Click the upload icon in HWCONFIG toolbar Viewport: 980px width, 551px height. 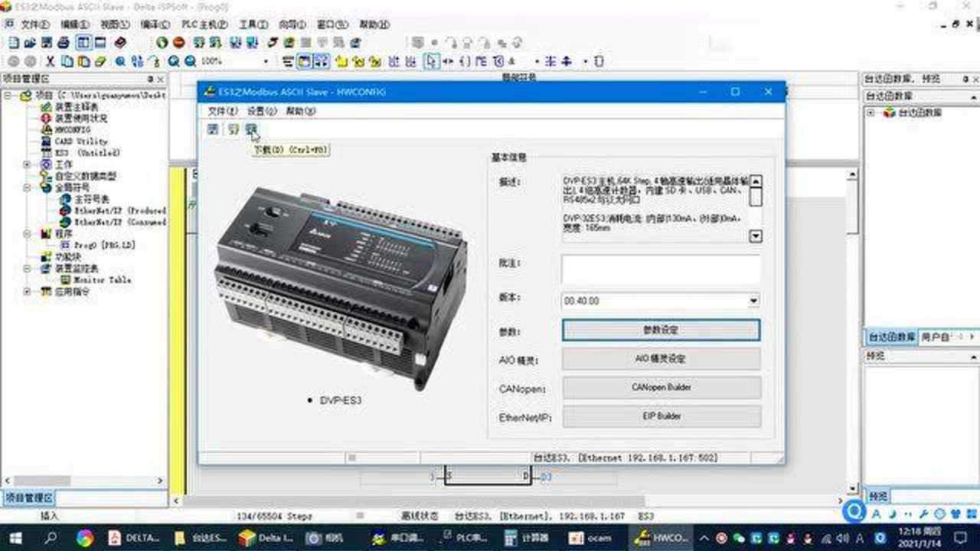(x=232, y=129)
